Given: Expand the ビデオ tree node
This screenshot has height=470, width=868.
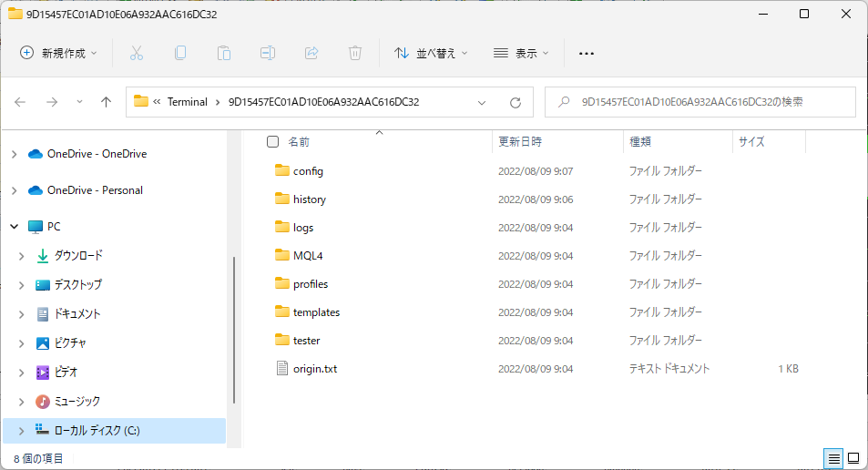Looking at the screenshot, I should [22, 372].
